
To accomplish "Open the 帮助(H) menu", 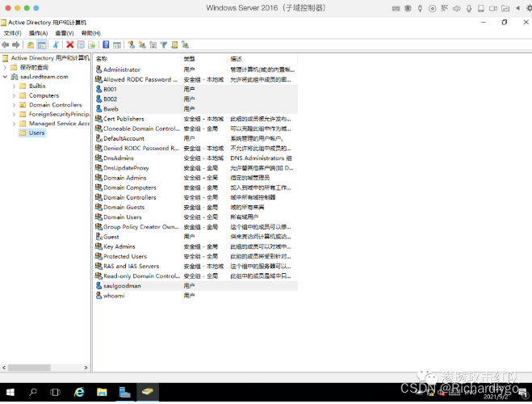I will coord(91,33).
